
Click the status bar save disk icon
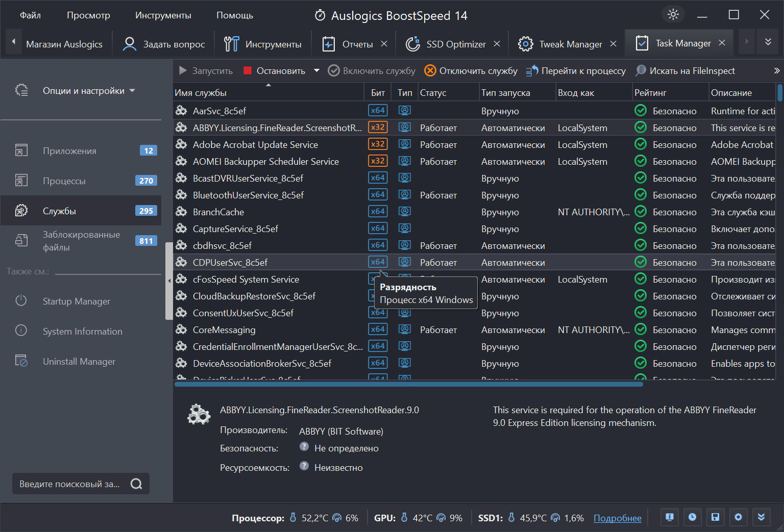coord(715,517)
